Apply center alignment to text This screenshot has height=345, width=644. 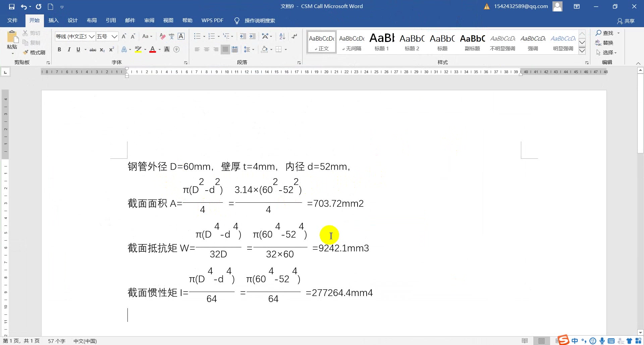tap(206, 49)
